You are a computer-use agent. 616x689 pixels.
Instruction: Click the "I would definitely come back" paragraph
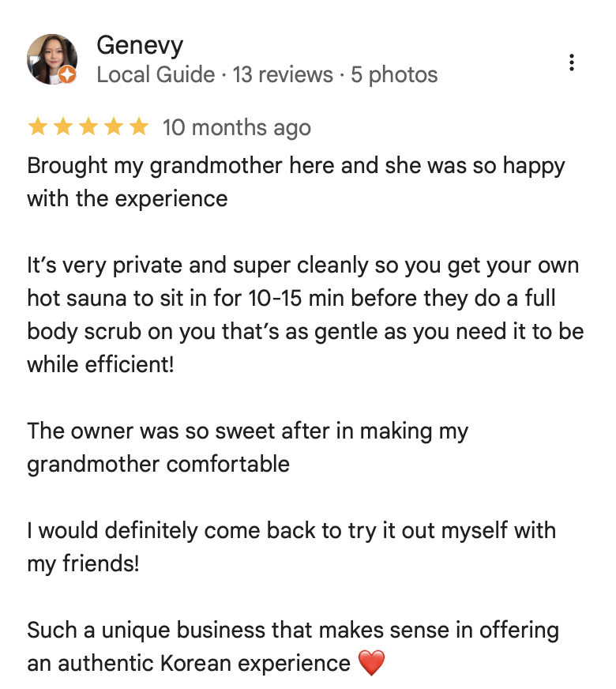291,546
